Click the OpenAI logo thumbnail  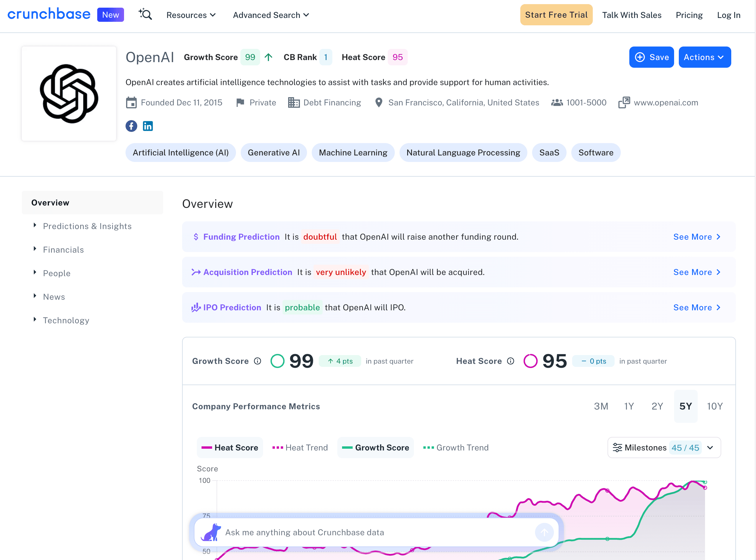(x=69, y=94)
